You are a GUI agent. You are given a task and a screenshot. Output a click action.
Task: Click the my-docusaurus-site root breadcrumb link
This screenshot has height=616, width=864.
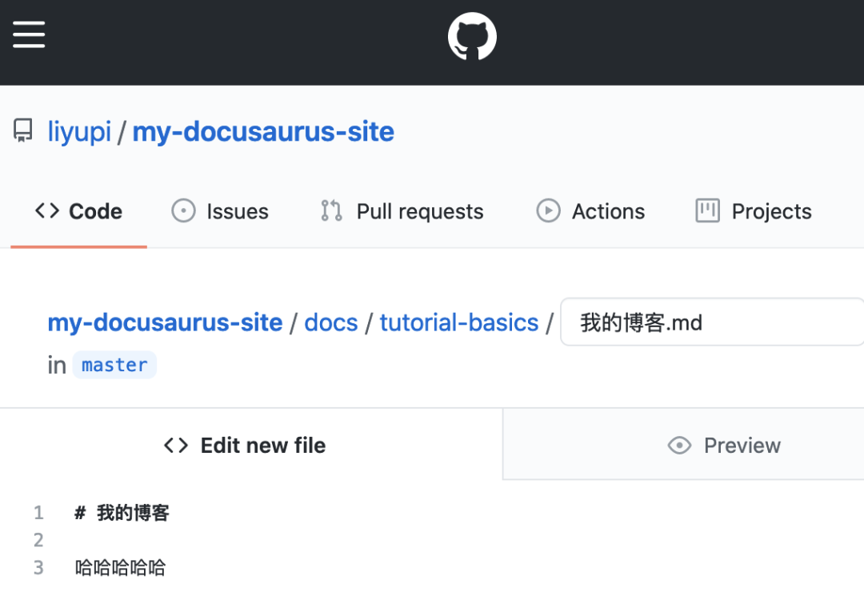165,322
